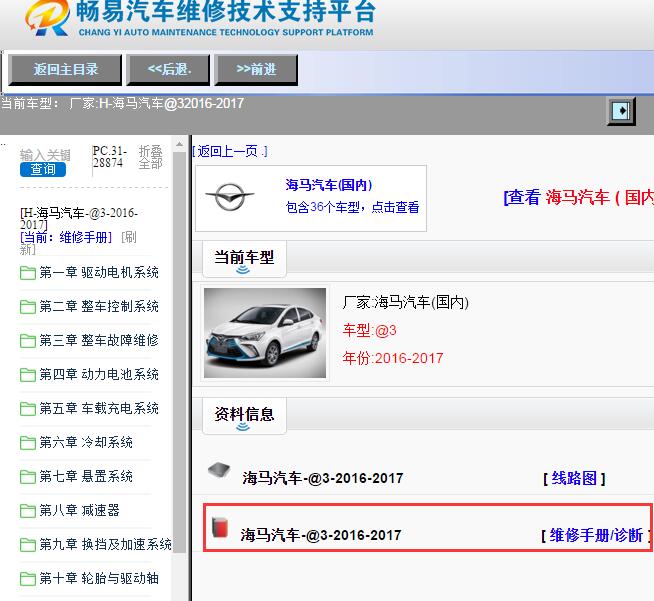The image size is (654, 601).
Task: Click 包含36个车型，点击查看 link
Action: 352,207
